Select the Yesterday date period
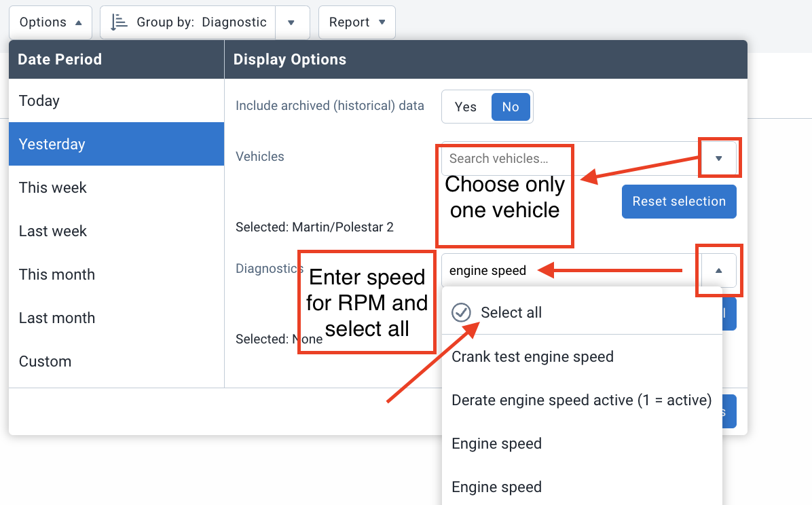 pyautogui.click(x=117, y=144)
